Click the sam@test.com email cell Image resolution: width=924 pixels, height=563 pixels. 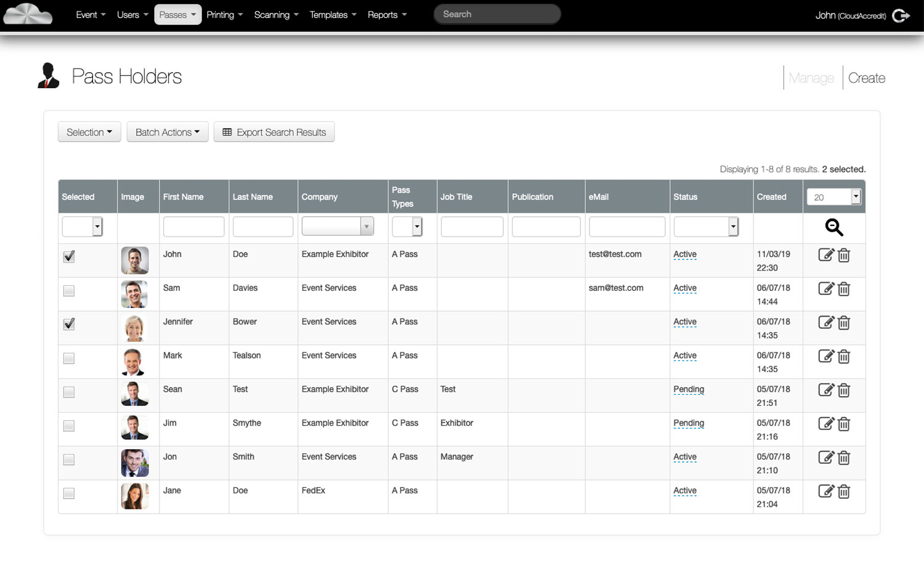616,288
